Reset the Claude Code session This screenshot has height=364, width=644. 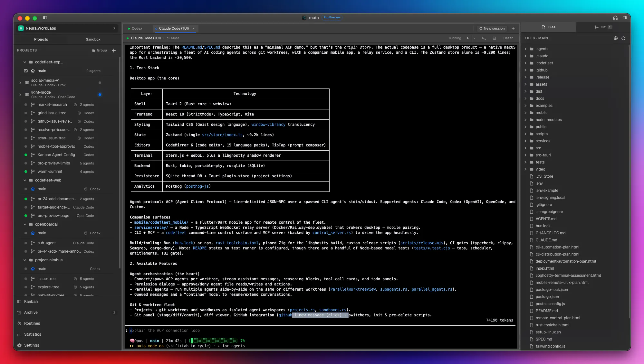[x=508, y=38]
